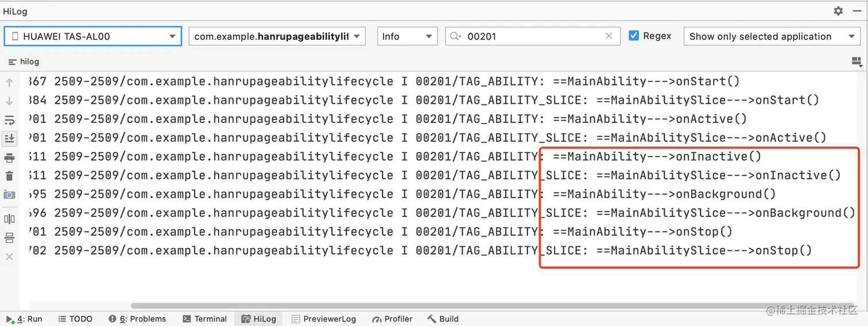Click the MainAbilitySlice--->onBackground() log line

442,213
